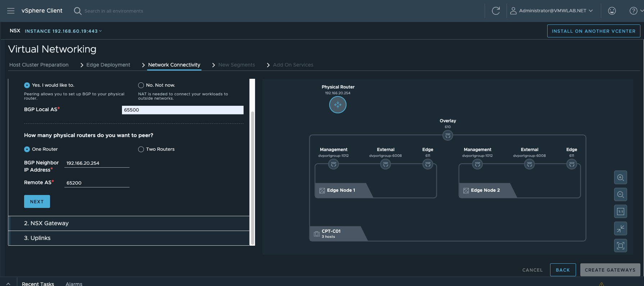Image resolution: width=644 pixels, height=286 pixels.
Task: Refresh the vSphere Client view
Action: click(496, 11)
